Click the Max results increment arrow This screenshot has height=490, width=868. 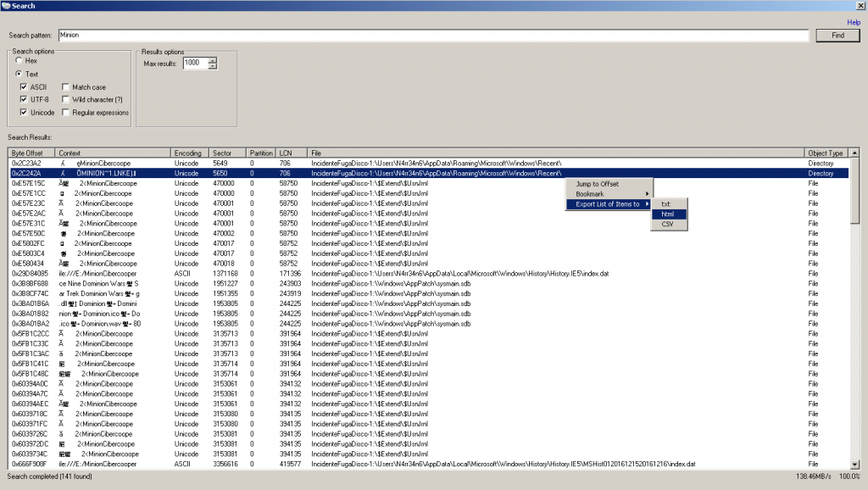213,60
